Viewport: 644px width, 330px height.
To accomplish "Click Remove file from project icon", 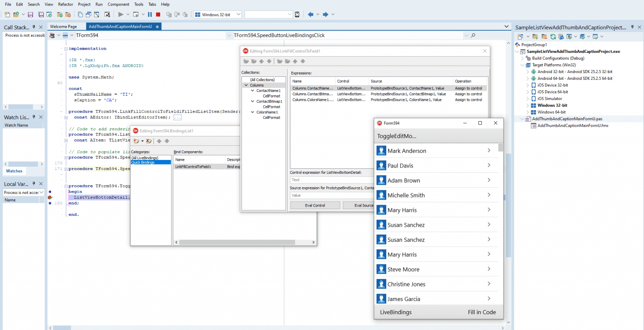I will [68, 14].
